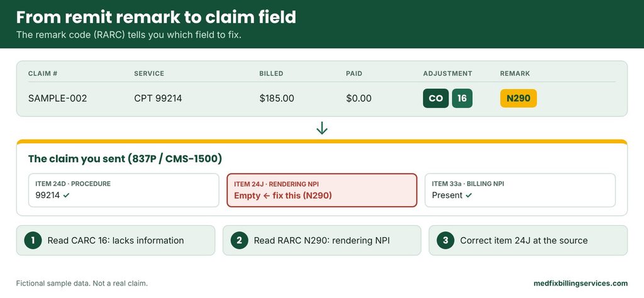
Task: Select the Item 24D Procedure box
Action: click(x=124, y=190)
